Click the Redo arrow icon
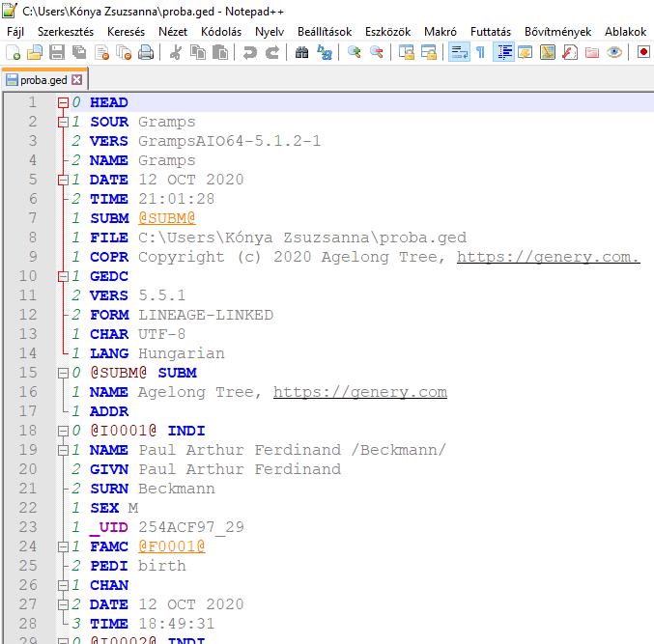This screenshot has height=644, width=654. pyautogui.click(x=272, y=53)
